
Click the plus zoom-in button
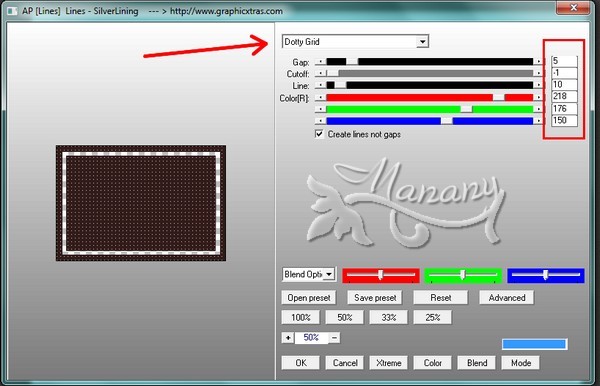288,338
